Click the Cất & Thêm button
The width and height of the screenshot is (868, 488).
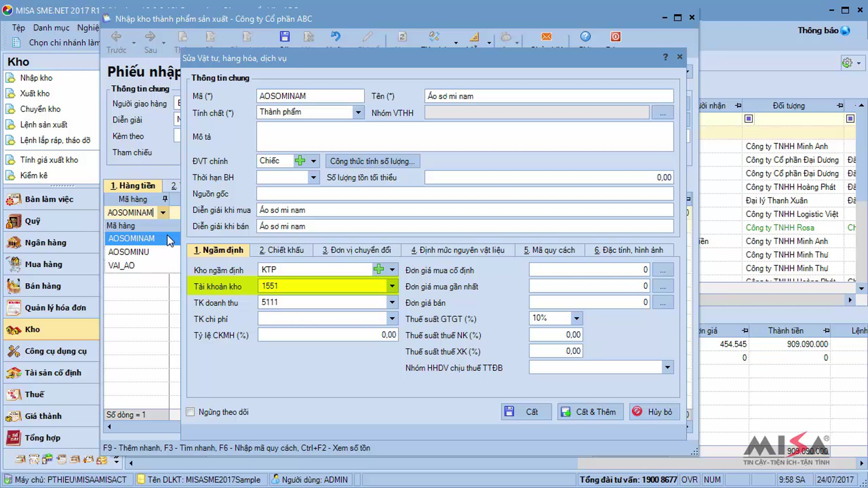(590, 412)
